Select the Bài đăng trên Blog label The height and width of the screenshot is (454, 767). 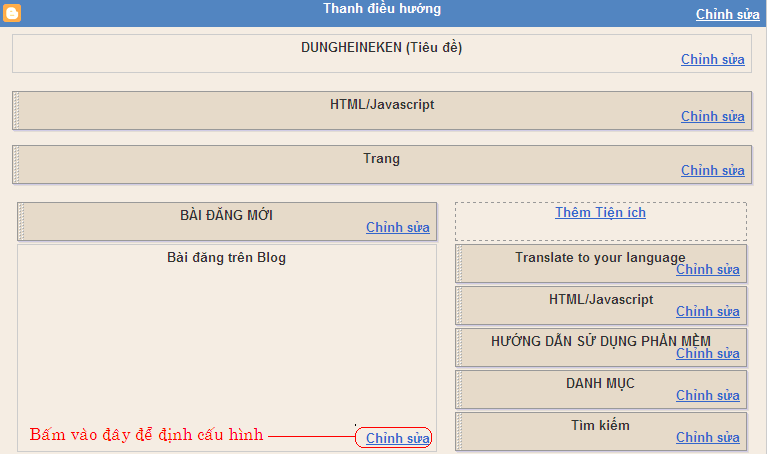tap(226, 258)
